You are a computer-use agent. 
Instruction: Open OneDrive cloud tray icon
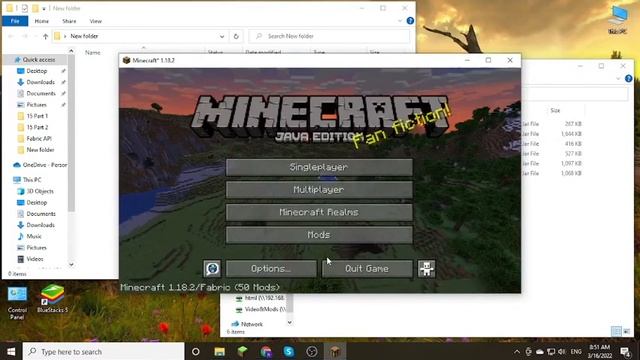540,351
